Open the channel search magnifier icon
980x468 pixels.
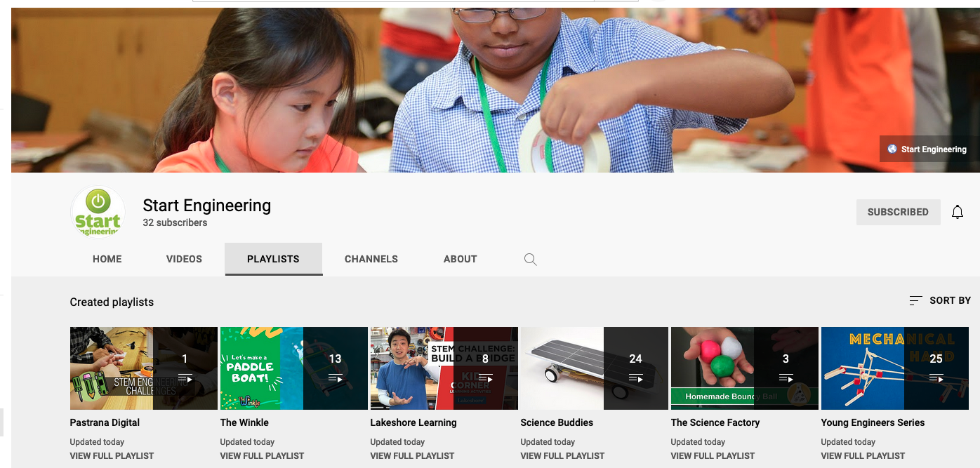coord(531,260)
